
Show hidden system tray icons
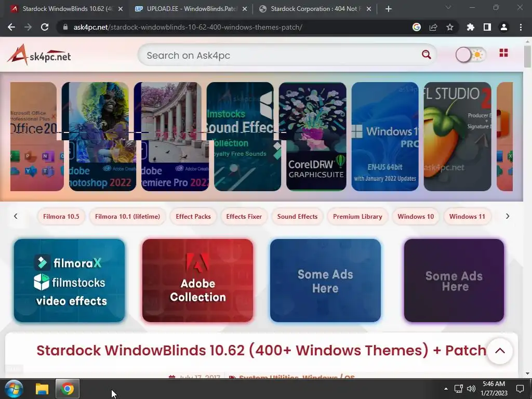446,389
